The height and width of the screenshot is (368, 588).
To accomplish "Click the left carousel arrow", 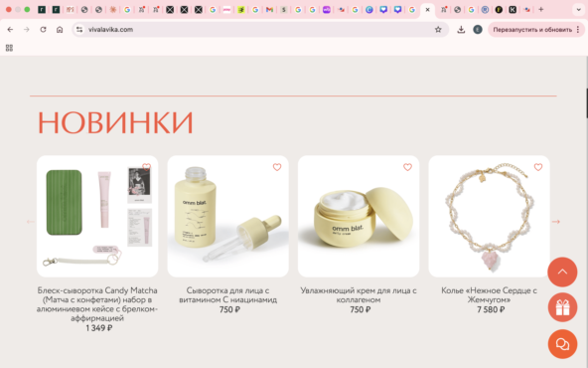I will pyautogui.click(x=31, y=222).
